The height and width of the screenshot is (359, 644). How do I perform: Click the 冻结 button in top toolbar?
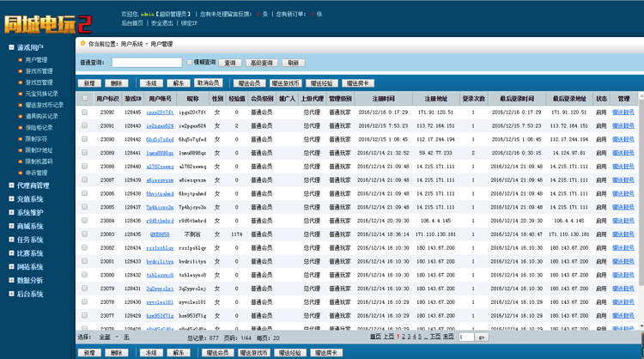tap(151, 83)
